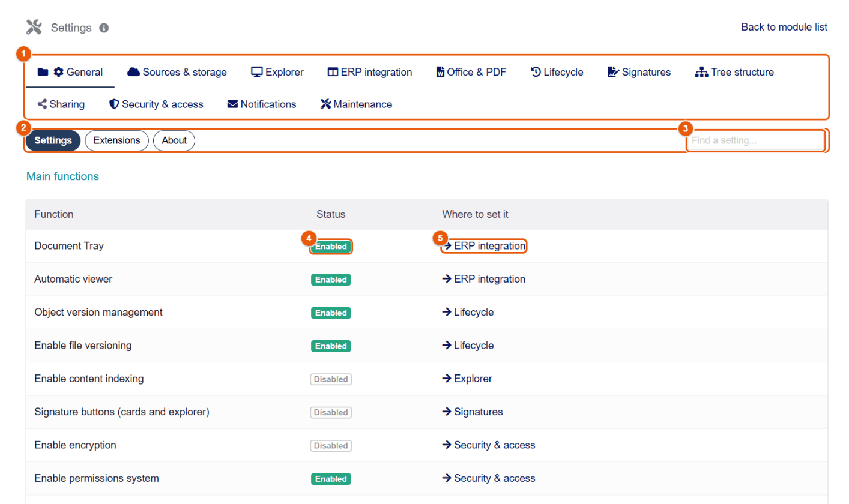This screenshot has width=849, height=504.
Task: Click the Disabled badge in the Signature buttons row
Action: [331, 412]
